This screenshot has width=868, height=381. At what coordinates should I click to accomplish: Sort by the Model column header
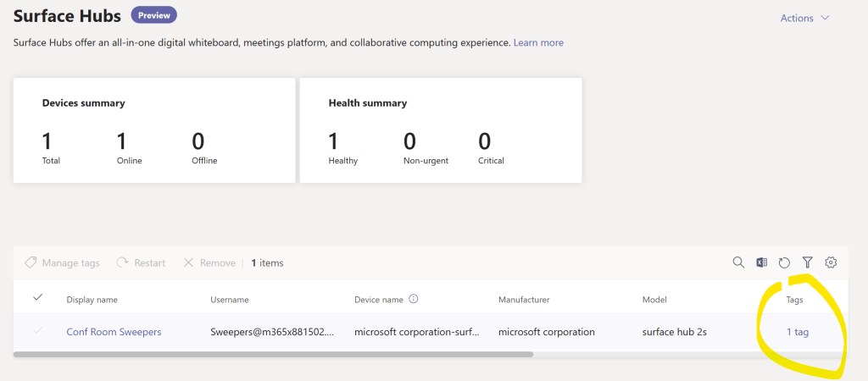tap(654, 300)
